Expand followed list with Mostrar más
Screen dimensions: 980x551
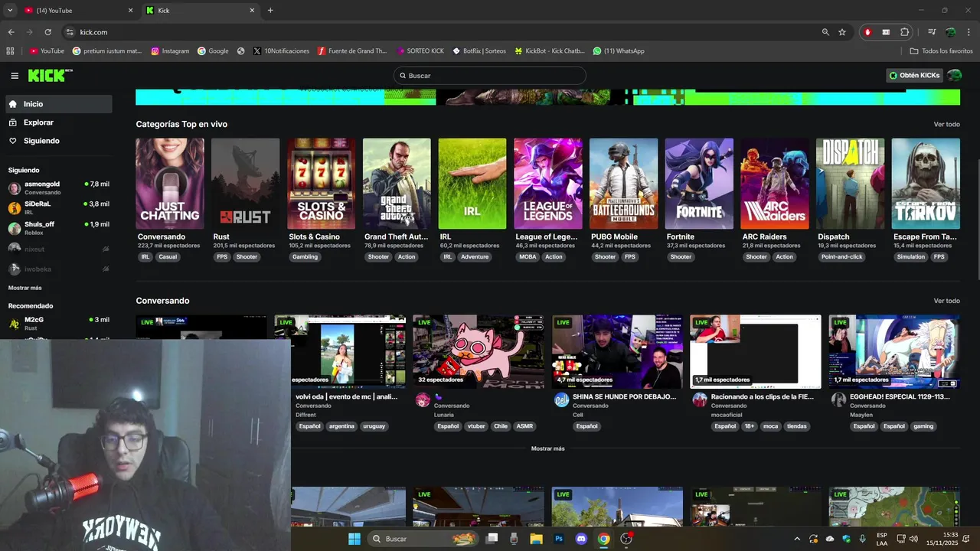pos(25,288)
